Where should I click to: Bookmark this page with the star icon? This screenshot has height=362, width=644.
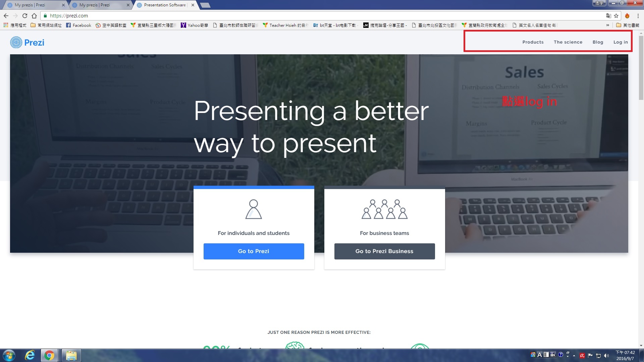[616, 16]
